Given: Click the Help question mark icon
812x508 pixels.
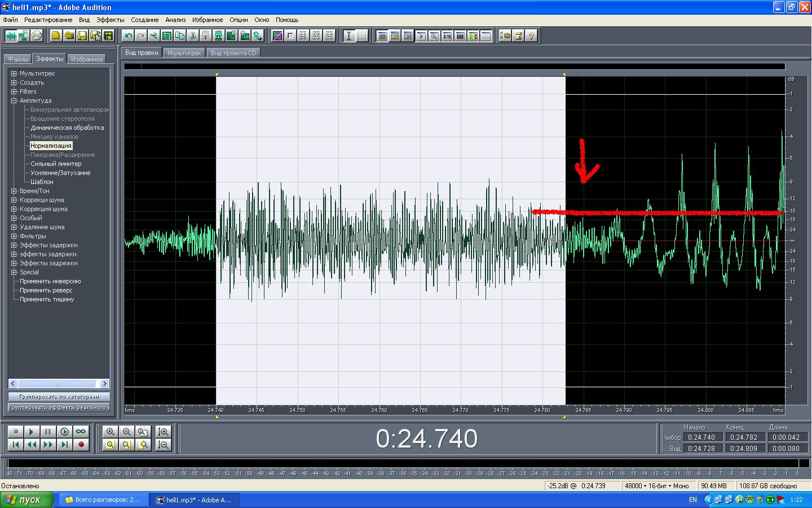Looking at the screenshot, I should (531, 36).
